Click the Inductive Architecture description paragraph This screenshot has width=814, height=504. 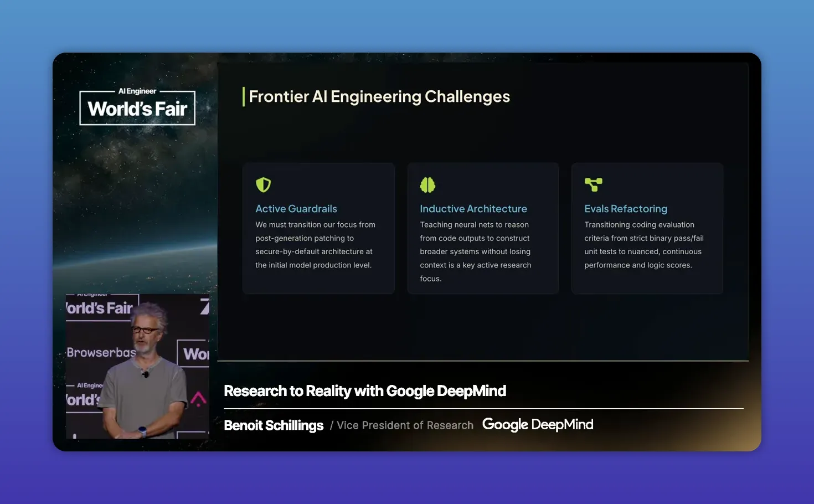[x=476, y=251]
